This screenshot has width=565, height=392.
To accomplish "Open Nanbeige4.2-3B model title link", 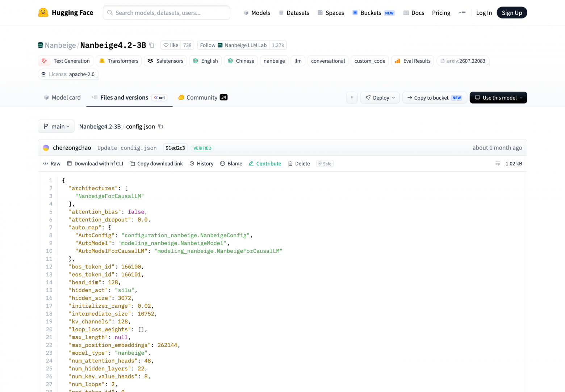I will [x=113, y=45].
